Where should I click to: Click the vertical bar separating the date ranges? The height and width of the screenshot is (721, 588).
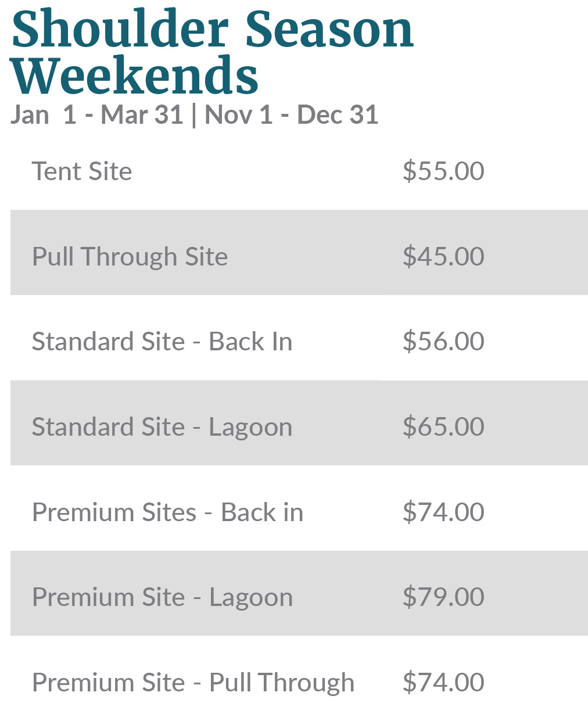click(193, 115)
